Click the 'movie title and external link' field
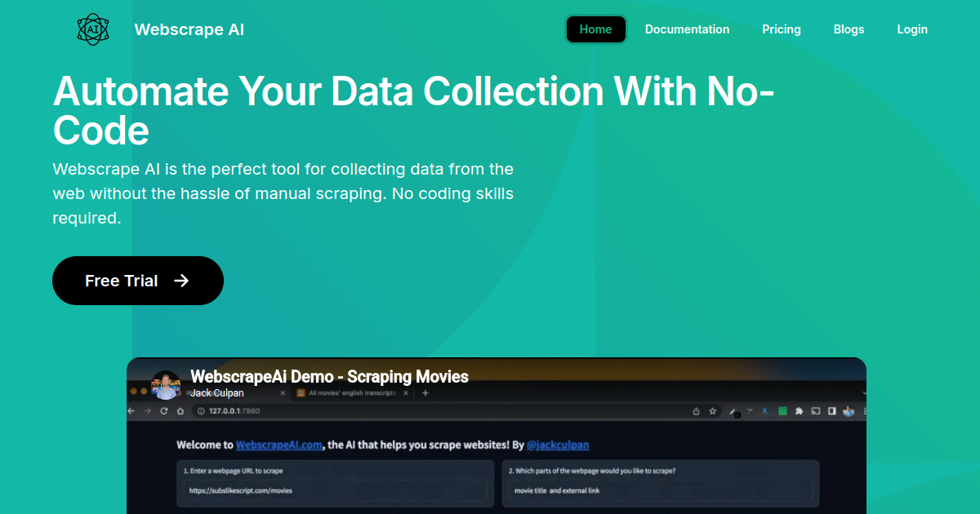Viewport: 980px width, 514px height. coord(660,490)
